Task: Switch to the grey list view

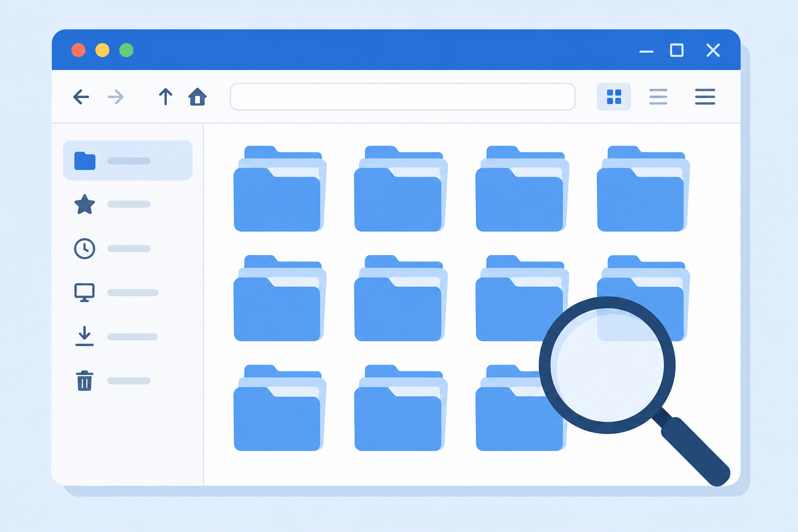Action: [658, 97]
